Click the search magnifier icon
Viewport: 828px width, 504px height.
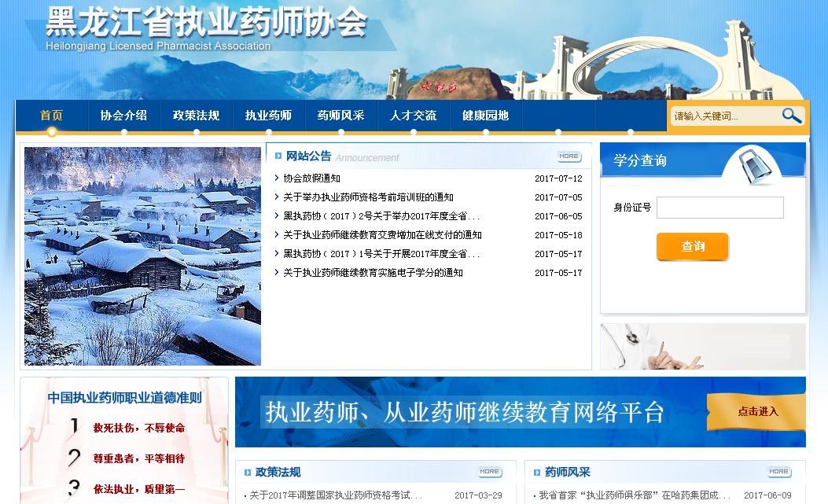791,116
